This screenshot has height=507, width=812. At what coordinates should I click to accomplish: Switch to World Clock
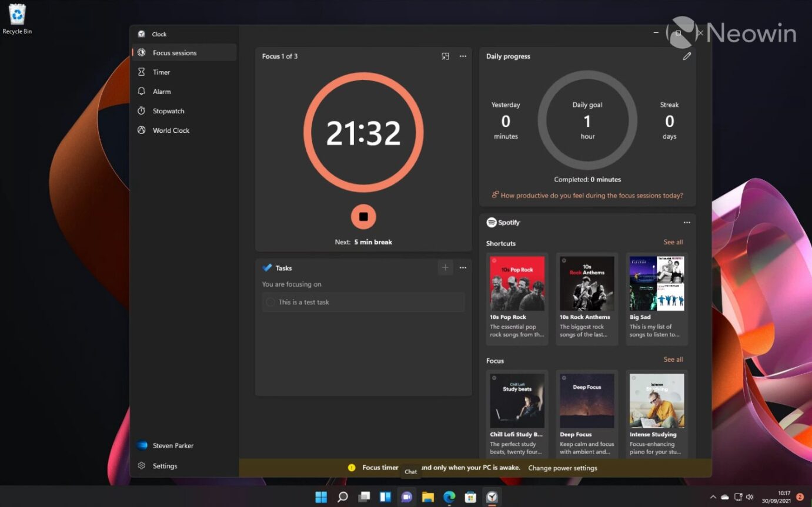171,130
